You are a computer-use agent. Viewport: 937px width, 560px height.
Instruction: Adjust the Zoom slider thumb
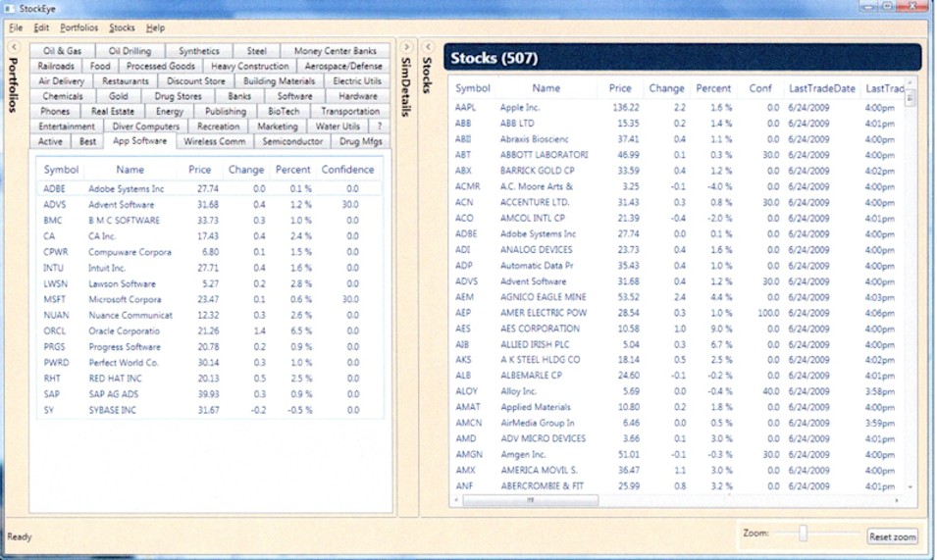804,533
